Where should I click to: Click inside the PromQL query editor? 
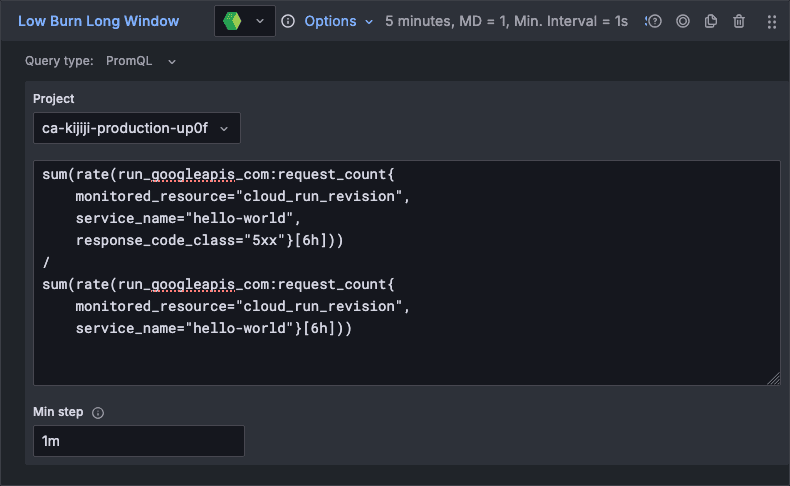[407, 273]
